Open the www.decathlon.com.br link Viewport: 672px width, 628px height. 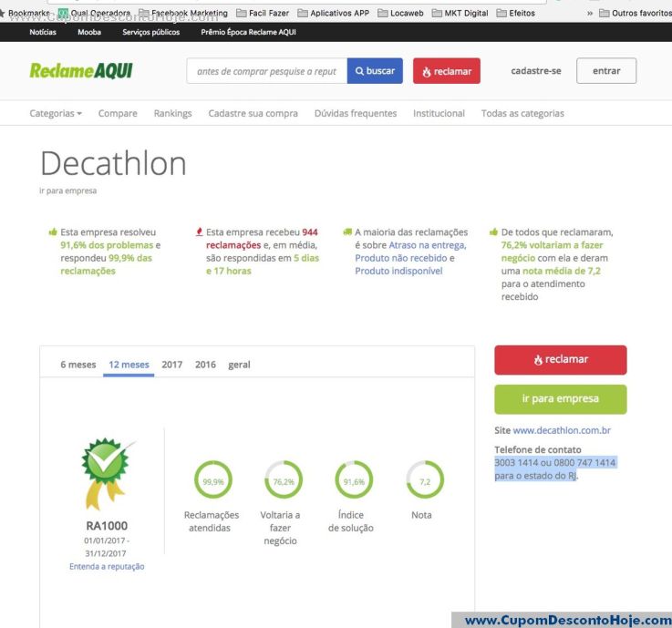pos(562,430)
